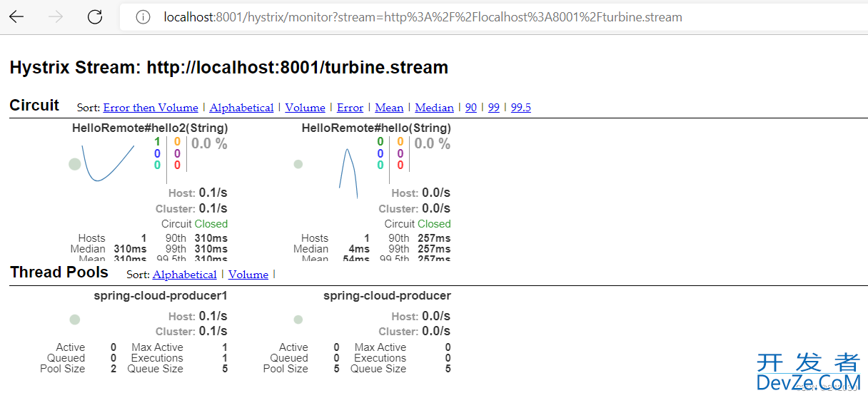The height and width of the screenshot is (398, 868).
Task: Click the hello2 circuit sparkline graph
Action: tap(108, 163)
